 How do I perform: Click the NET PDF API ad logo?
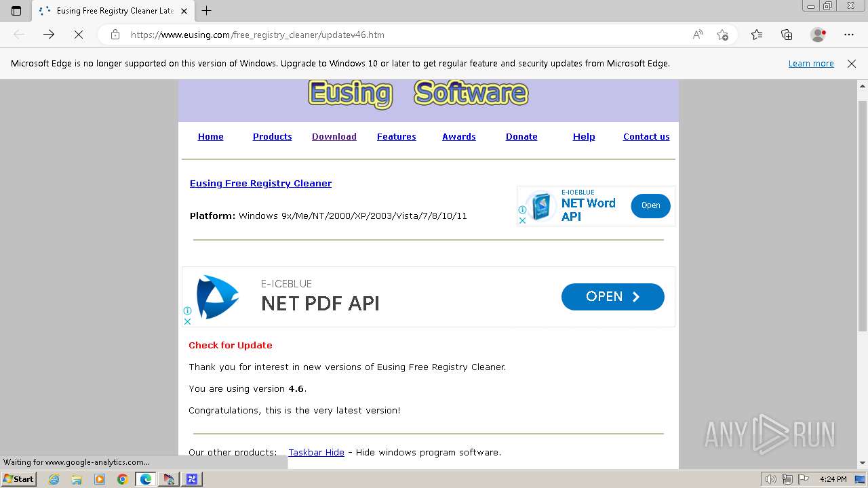pyautogui.click(x=217, y=297)
